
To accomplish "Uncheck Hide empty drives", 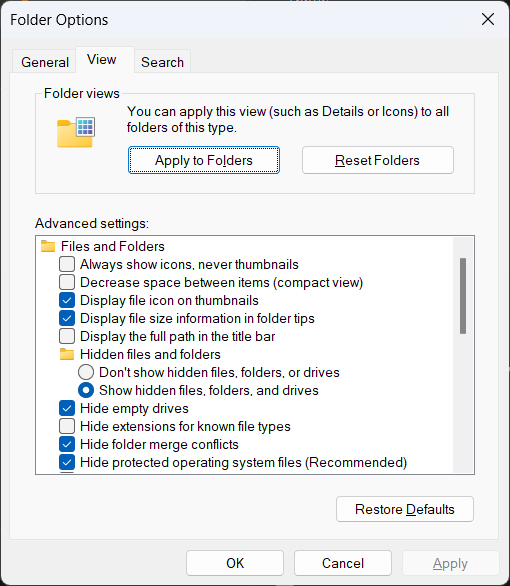I will click(67, 408).
